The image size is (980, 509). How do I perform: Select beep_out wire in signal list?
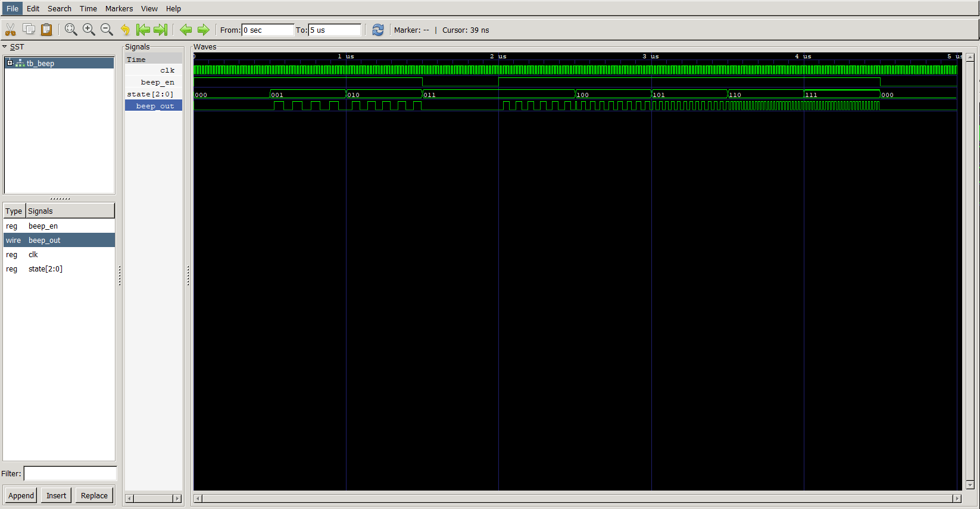59,241
